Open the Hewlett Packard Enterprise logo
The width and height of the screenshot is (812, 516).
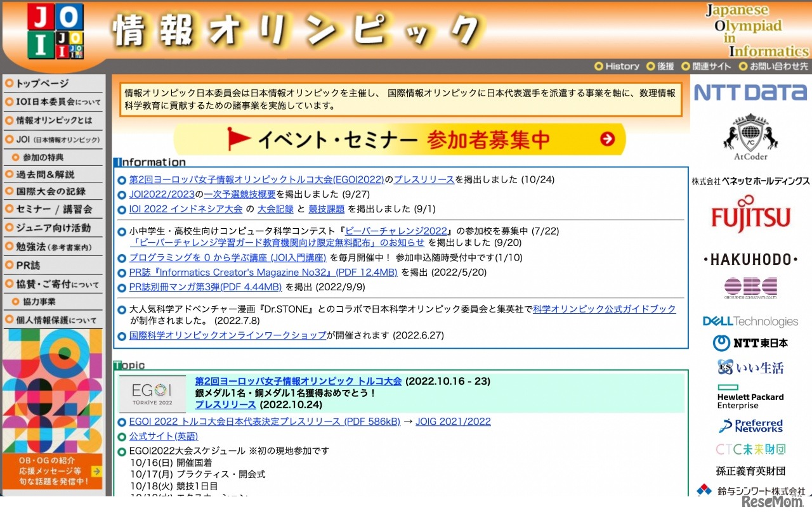pyautogui.click(x=750, y=397)
